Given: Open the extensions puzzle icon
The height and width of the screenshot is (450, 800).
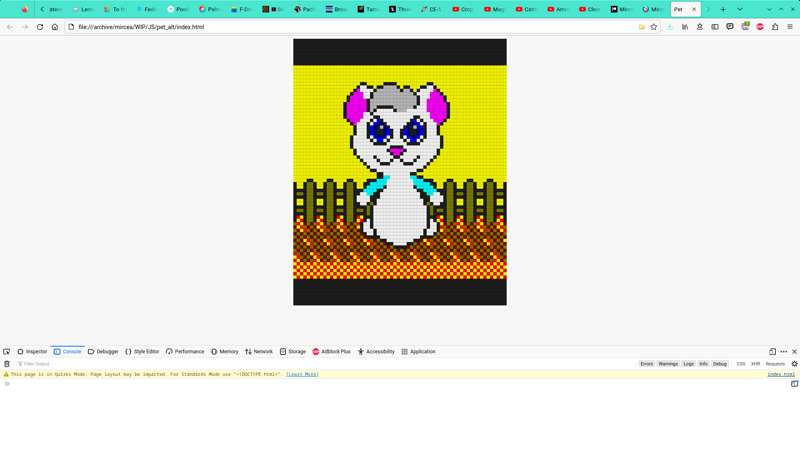Looking at the screenshot, I should [x=775, y=27].
